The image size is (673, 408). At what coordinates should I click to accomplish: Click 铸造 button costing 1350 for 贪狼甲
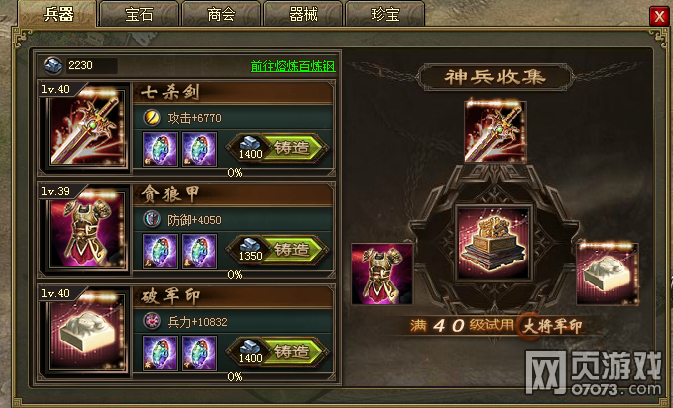(278, 250)
